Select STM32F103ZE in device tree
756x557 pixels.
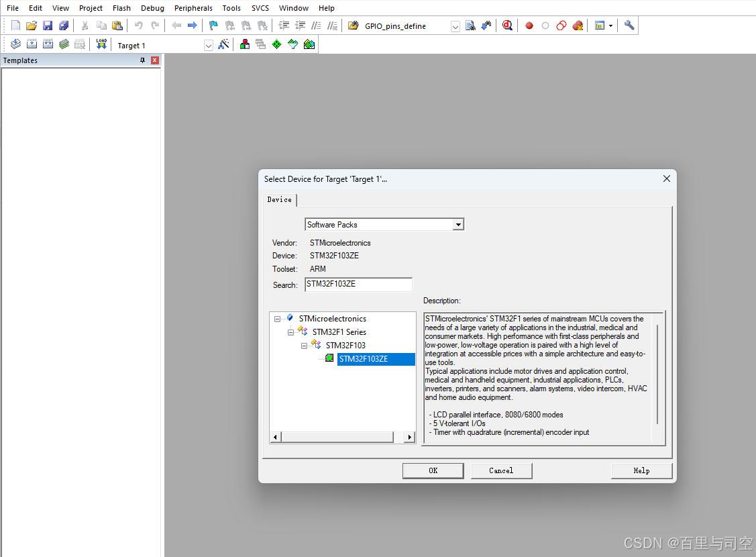click(x=376, y=359)
